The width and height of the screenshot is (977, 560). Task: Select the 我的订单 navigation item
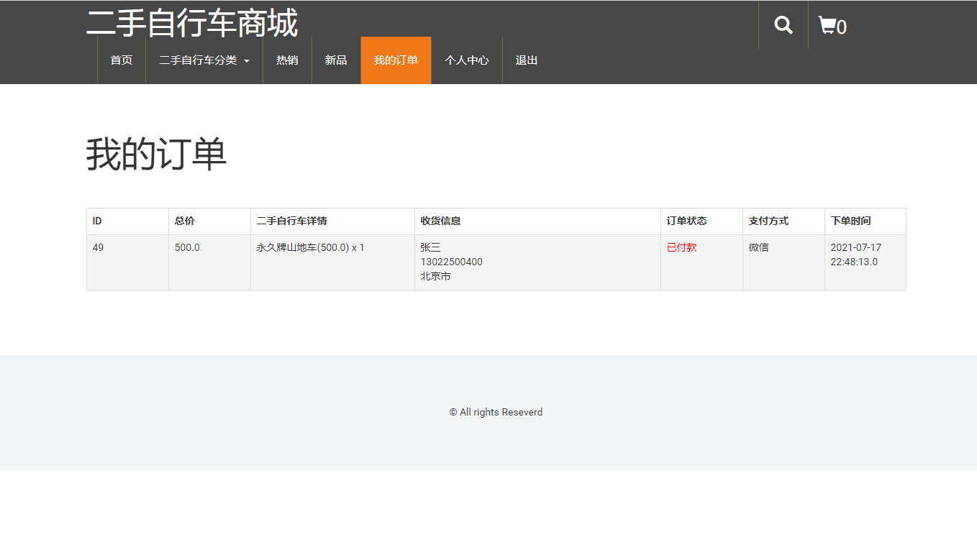(x=395, y=60)
